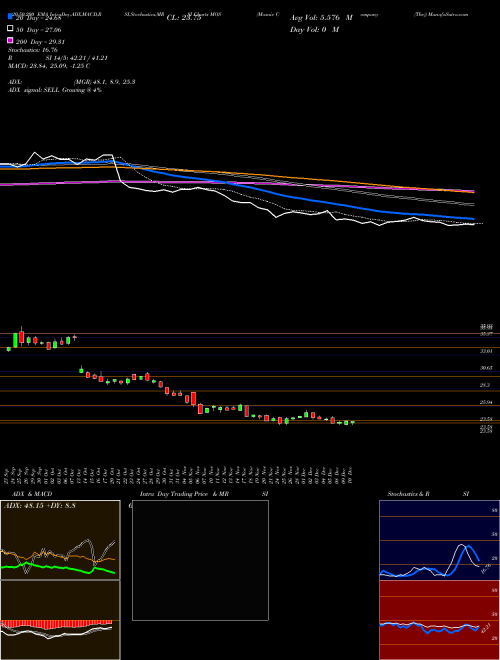Select the '50 Day = 27.06' legend text
The width and height of the screenshot is (500, 660).
coord(39,30)
